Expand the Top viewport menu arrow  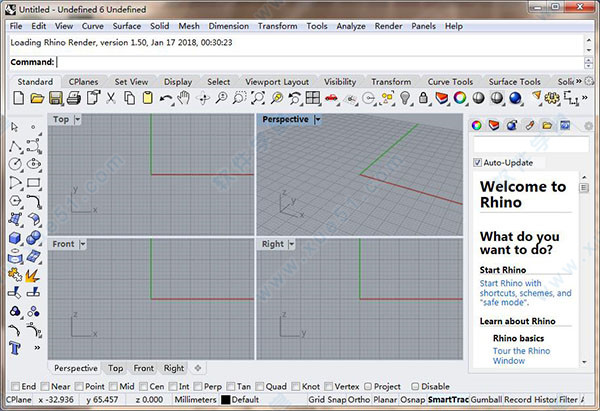point(78,119)
